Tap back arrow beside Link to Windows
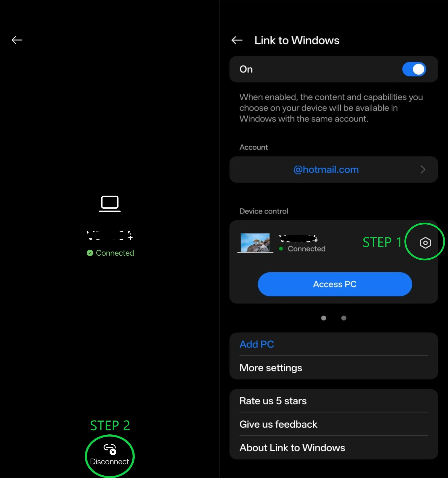448x478 pixels. click(x=237, y=40)
